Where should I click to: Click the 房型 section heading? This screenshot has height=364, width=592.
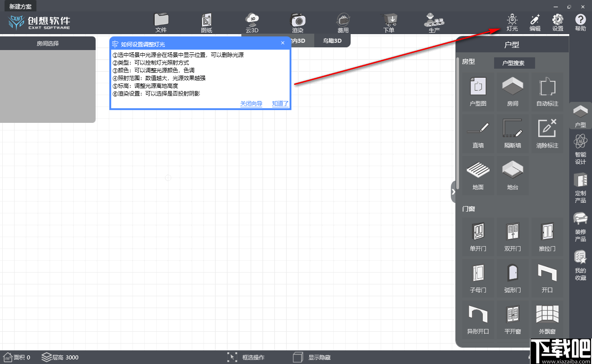[x=469, y=61]
